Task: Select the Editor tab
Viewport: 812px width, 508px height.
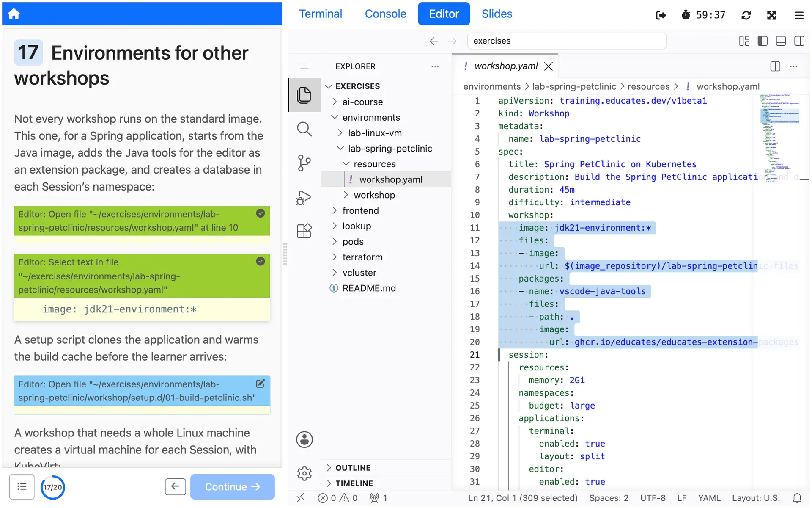Action: tap(444, 14)
